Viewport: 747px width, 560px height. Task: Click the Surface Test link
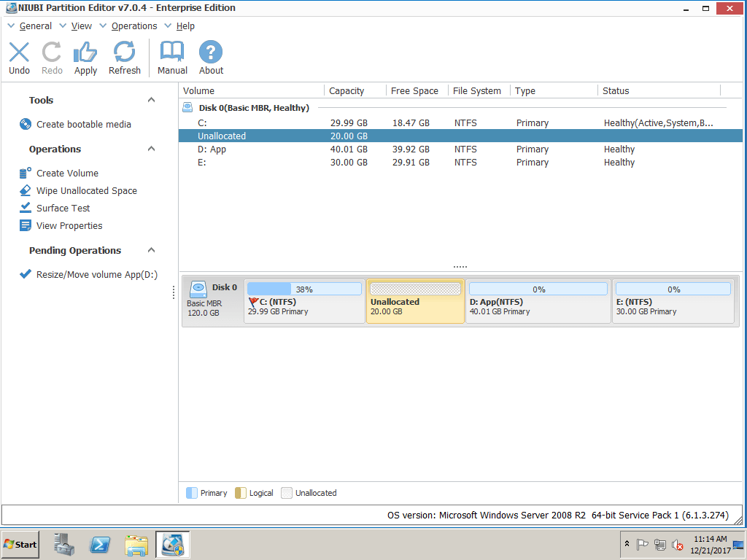point(63,208)
